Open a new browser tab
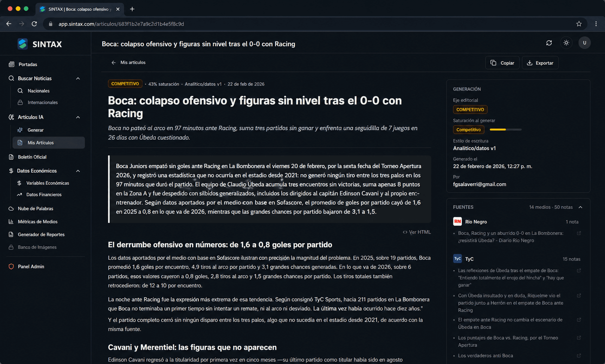The image size is (605, 364). click(132, 9)
